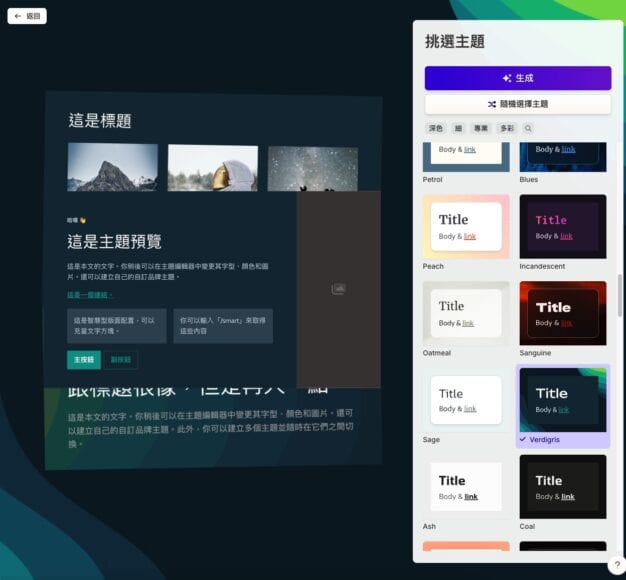
Task: Click the 返回 back button
Action: (27, 16)
